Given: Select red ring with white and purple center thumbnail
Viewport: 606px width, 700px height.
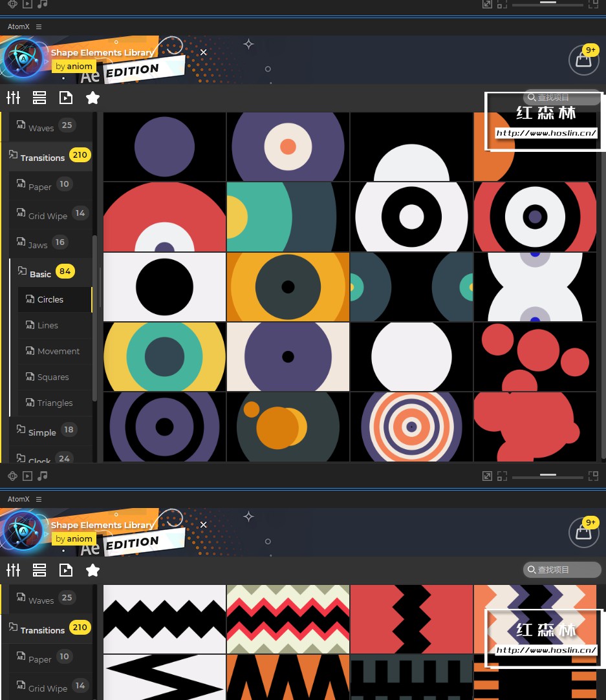Looking at the screenshot, I should coord(535,217).
